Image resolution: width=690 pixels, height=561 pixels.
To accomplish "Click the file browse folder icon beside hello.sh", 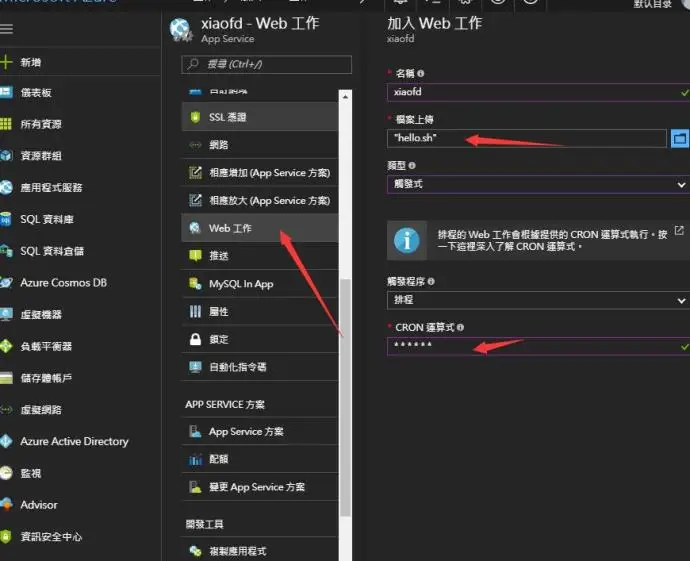I will (679, 139).
